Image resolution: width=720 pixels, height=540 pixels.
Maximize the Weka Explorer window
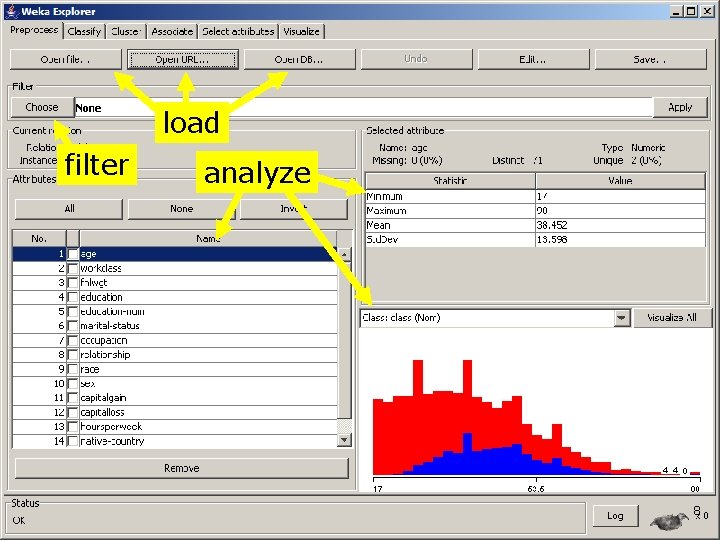point(691,11)
